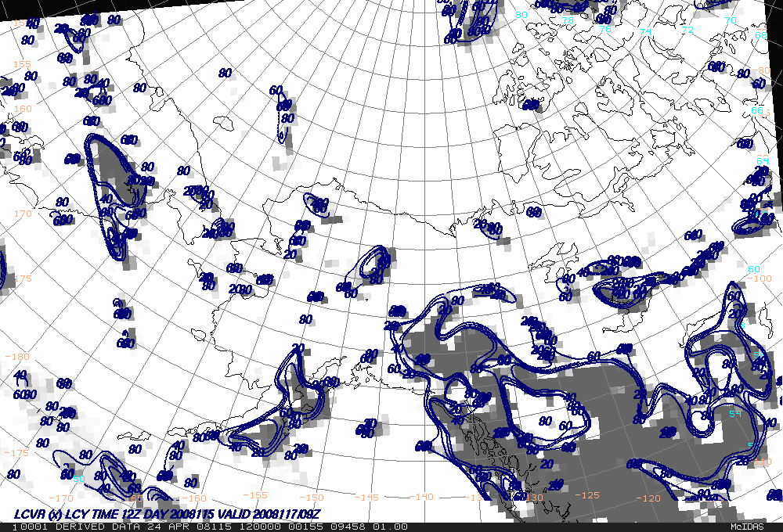Click the orange '-150' longitude label
The height and width of the screenshot is (532, 783).
pos(312,498)
